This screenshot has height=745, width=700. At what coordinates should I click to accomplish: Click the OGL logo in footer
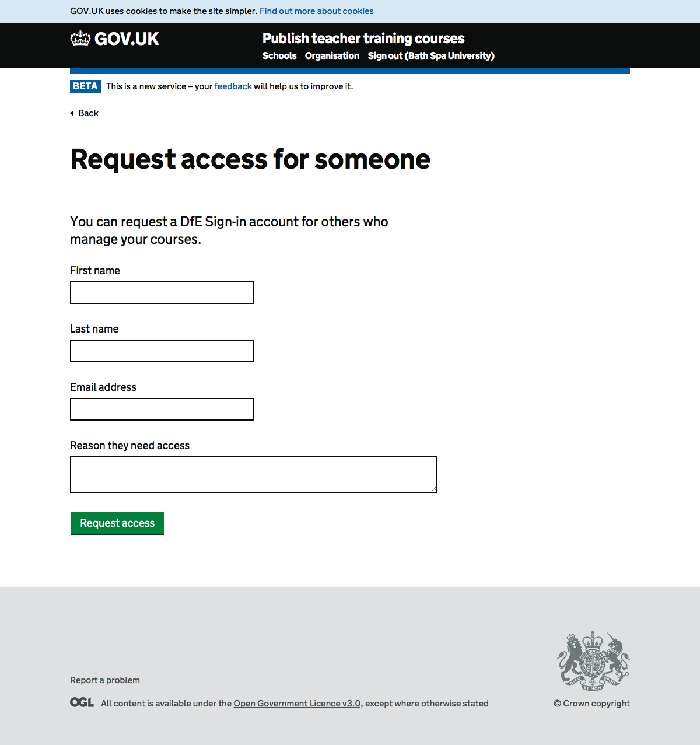point(82,702)
